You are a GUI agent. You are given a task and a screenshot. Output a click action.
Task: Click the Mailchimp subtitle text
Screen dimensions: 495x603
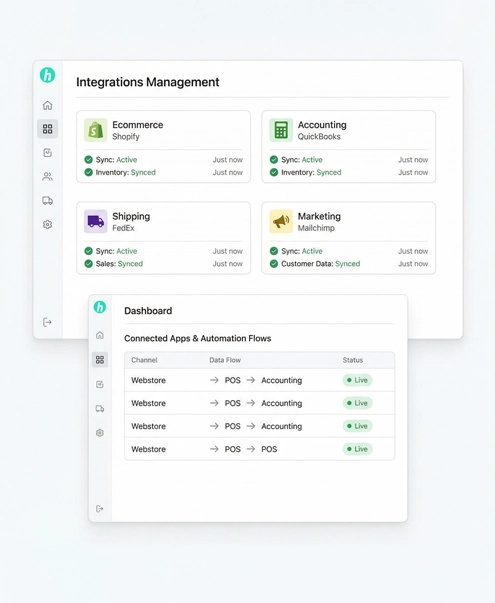[x=316, y=228]
